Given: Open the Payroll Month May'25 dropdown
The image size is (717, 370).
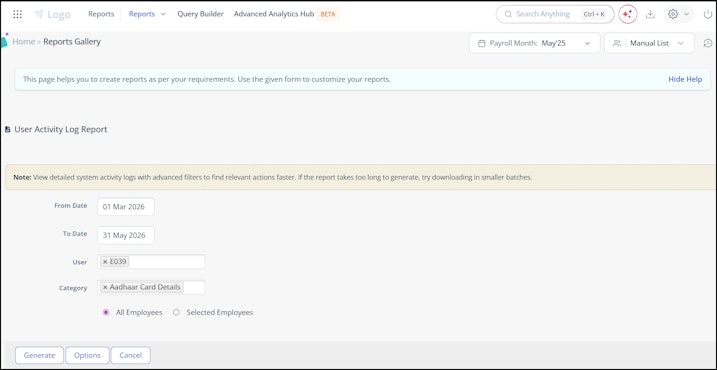Looking at the screenshot, I should 535,43.
